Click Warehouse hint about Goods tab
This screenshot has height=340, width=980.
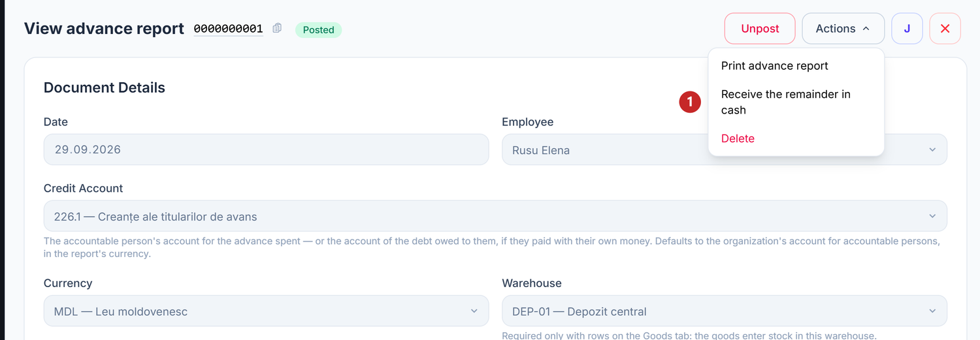click(689, 335)
